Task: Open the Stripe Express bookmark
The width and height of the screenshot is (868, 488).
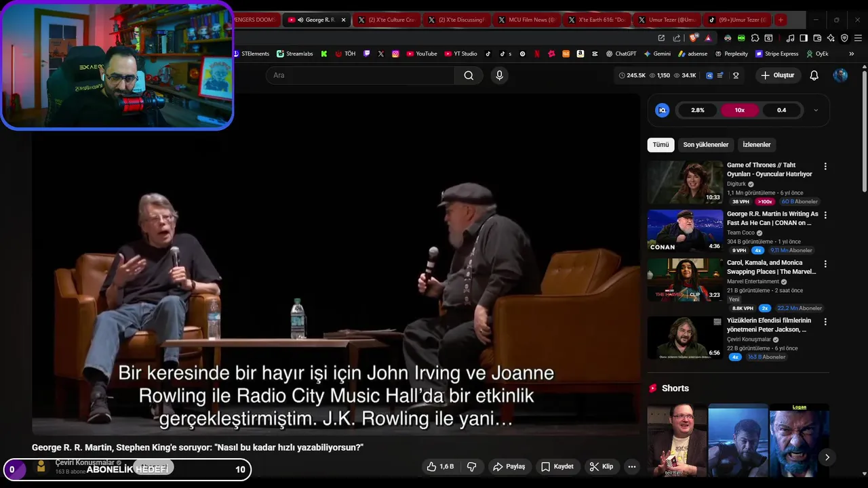Action: point(776,54)
